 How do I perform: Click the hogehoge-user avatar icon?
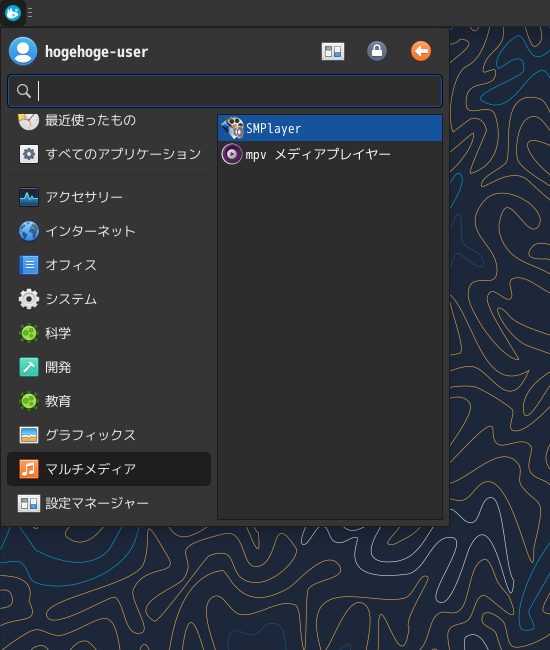coord(23,51)
